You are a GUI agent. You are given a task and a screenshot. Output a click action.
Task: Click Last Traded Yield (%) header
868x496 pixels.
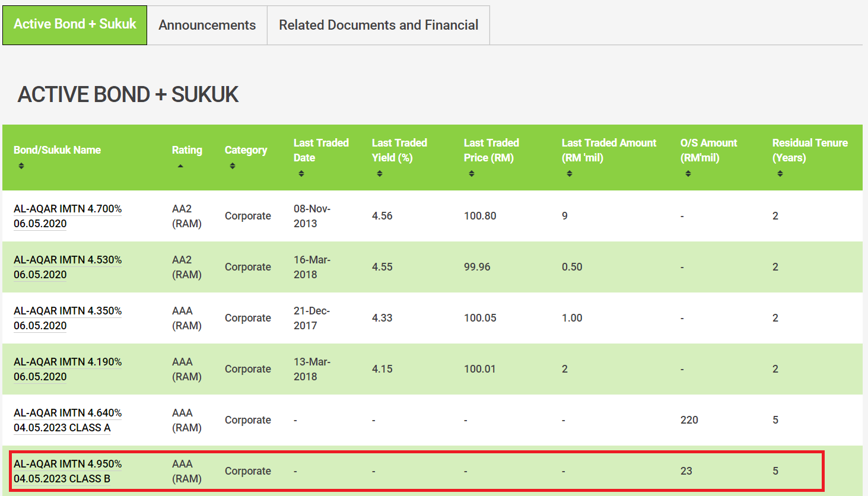click(399, 150)
